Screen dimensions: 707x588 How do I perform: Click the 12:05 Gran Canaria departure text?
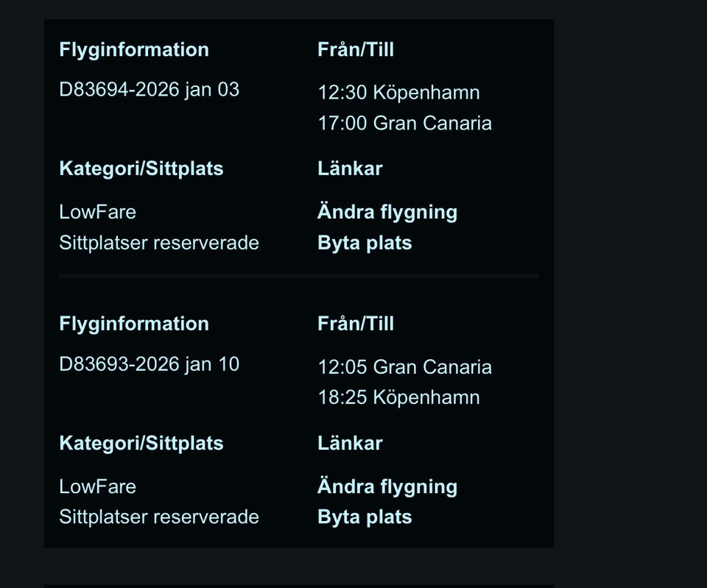click(x=404, y=366)
